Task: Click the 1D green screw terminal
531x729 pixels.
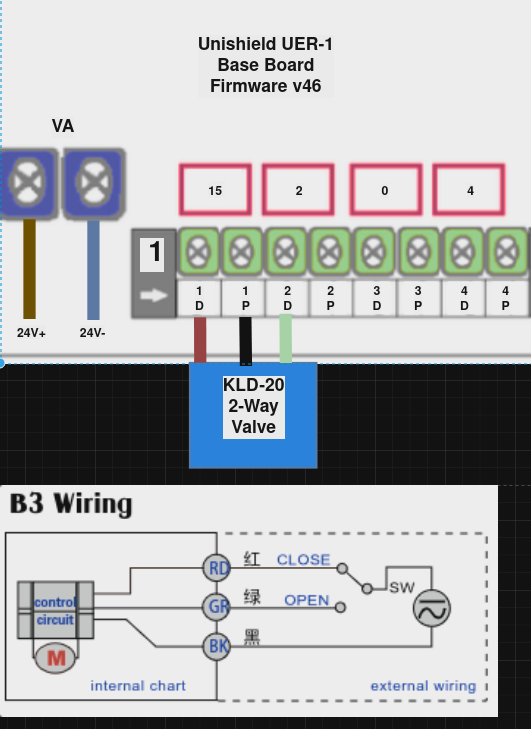Action: pyautogui.click(x=199, y=252)
